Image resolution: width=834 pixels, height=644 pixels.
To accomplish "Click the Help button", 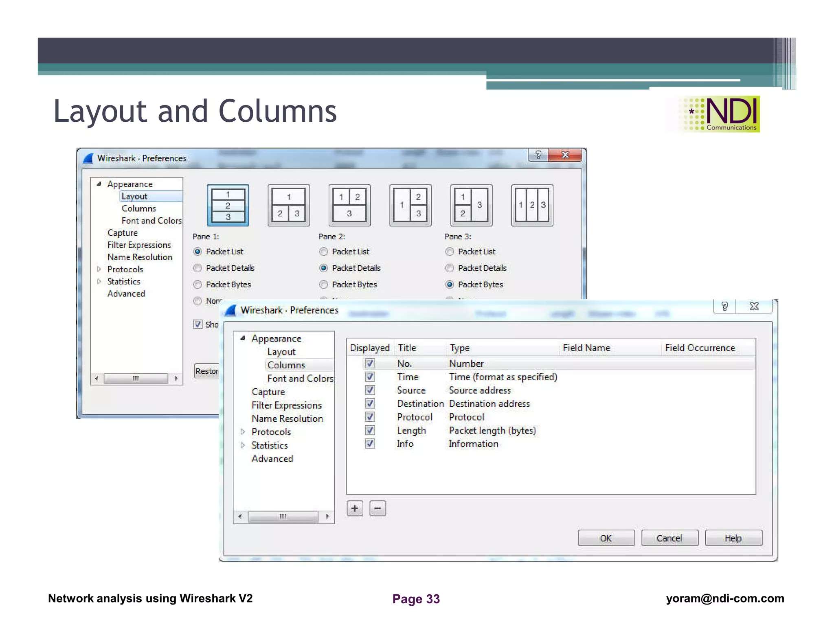I will tap(733, 538).
